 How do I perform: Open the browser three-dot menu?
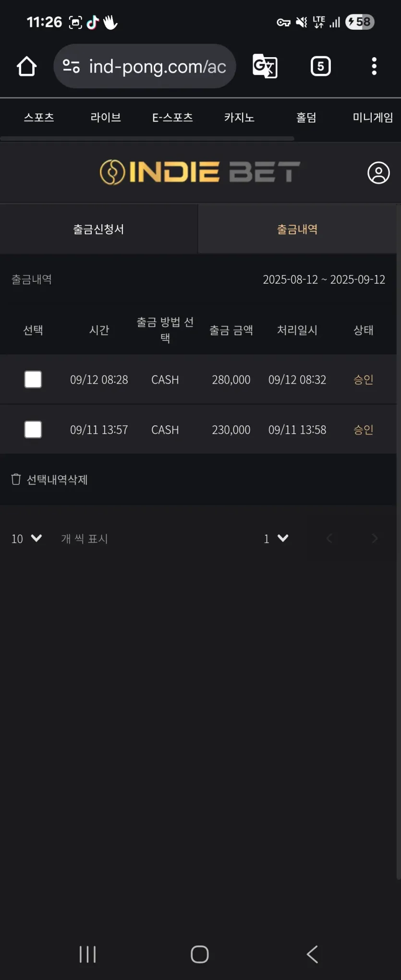tap(374, 66)
